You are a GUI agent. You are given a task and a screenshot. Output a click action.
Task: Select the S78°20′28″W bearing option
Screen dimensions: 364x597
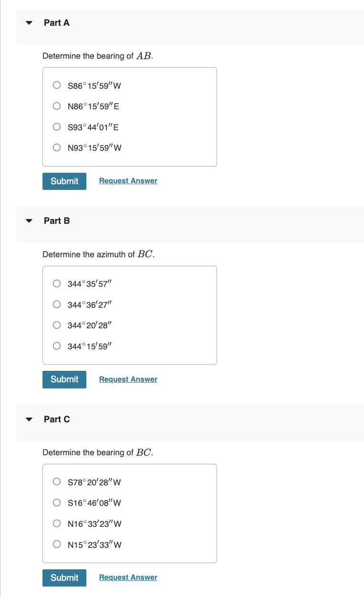(57, 482)
